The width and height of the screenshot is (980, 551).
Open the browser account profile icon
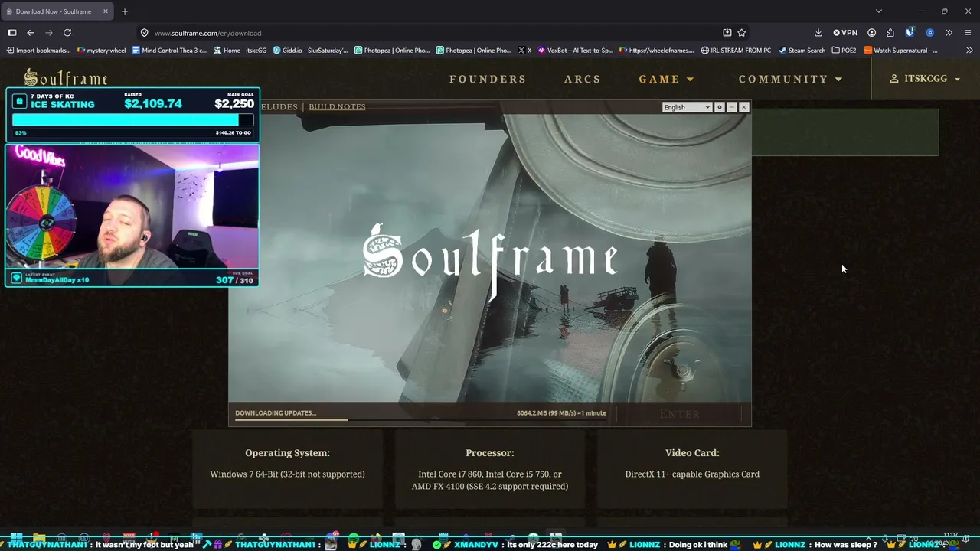872,33
